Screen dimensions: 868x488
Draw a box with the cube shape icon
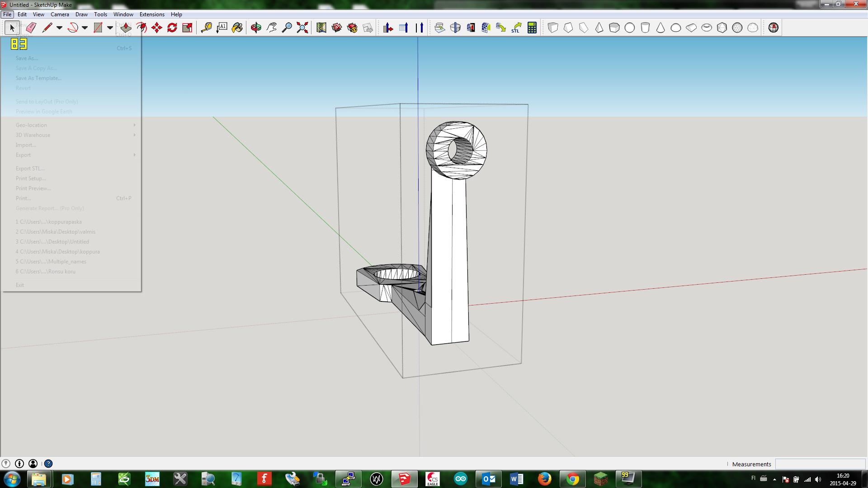[552, 28]
